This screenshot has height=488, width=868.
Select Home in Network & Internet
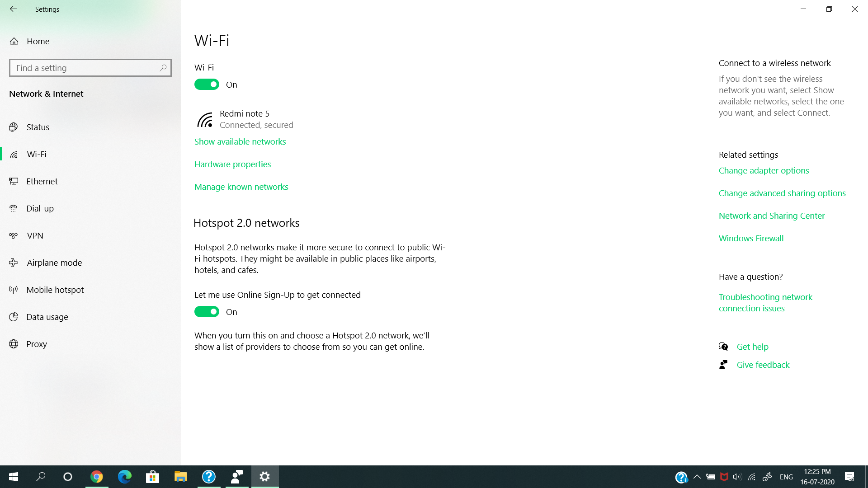(38, 41)
